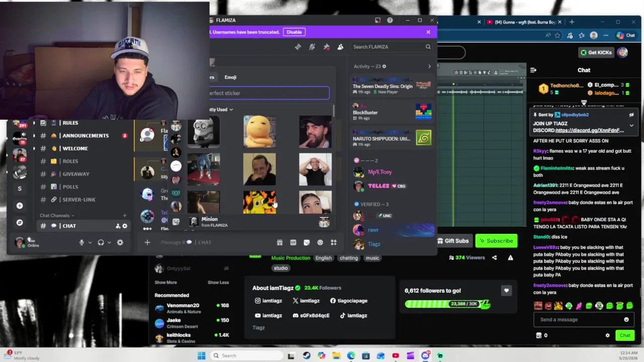Image resolution: width=644 pixels, height=362 pixels.
Task: Open the Discord help question icon
Action: pyautogui.click(x=390, y=20)
